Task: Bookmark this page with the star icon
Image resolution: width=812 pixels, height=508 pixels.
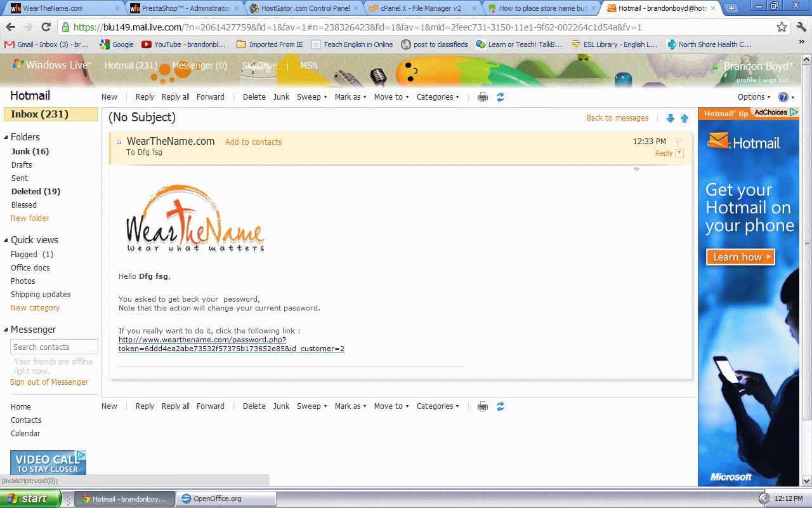Action: coord(782,27)
